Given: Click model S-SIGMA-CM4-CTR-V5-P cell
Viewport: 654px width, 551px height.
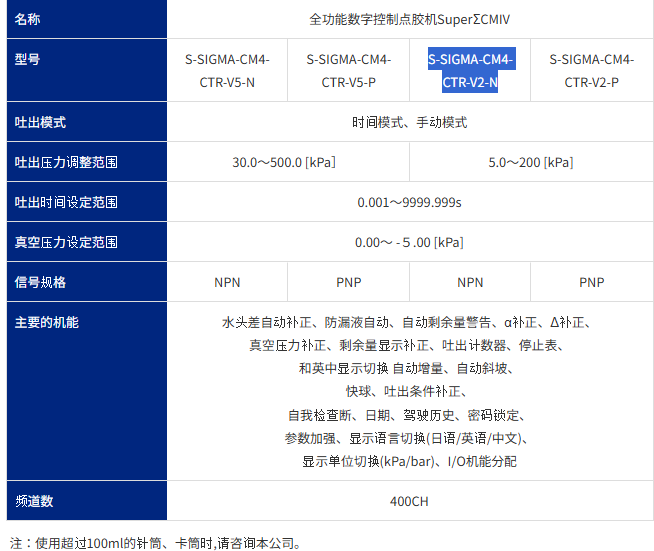Looking at the screenshot, I should coord(348,71).
